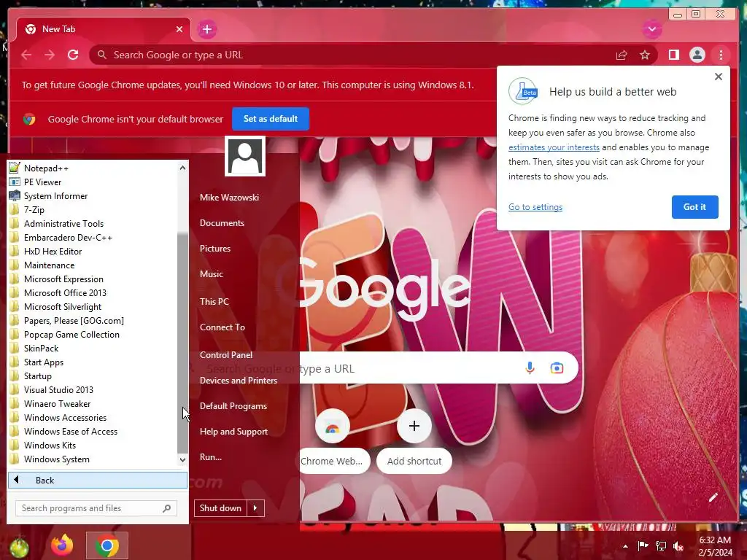Open Chrome profile avatar
747x560 pixels.
tap(697, 55)
